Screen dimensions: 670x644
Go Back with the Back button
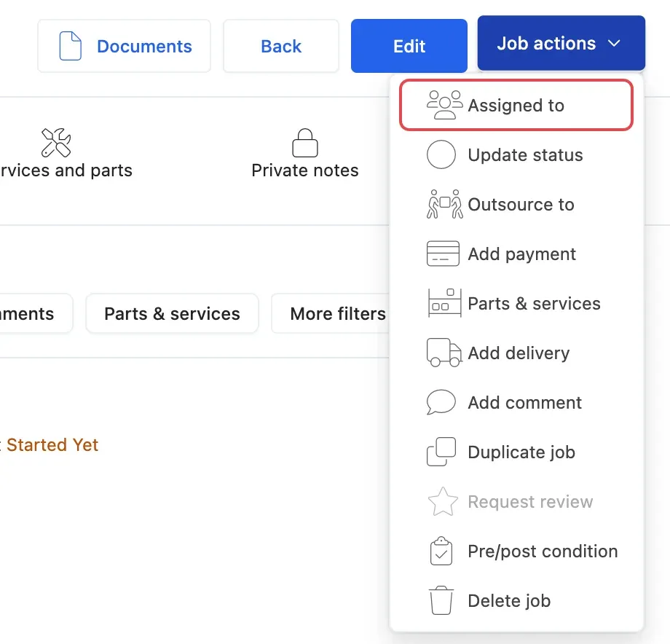(x=281, y=46)
